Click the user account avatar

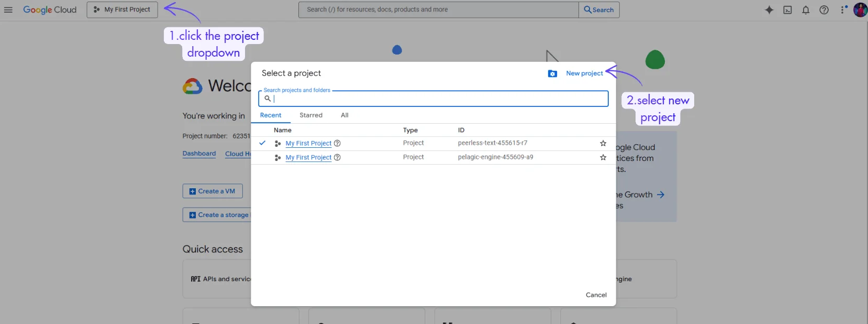[x=860, y=9]
